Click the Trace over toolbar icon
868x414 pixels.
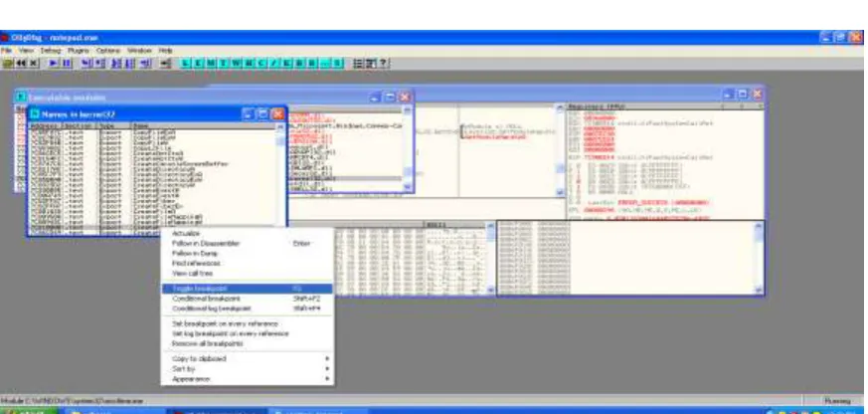129,63
